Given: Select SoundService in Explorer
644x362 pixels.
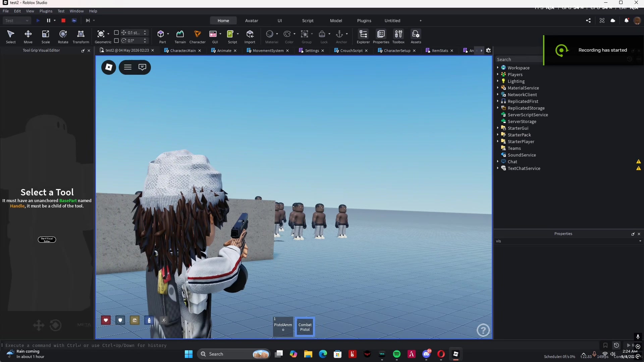Looking at the screenshot, I should tap(522, 155).
